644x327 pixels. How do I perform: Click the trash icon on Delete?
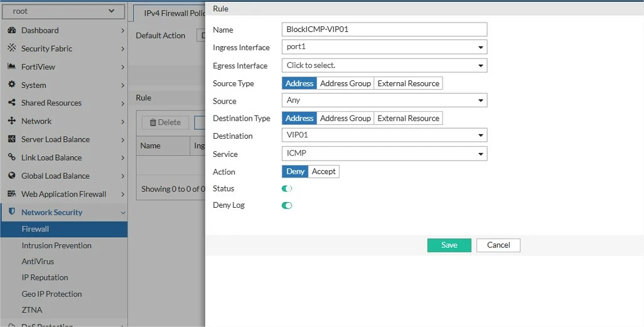coord(153,122)
